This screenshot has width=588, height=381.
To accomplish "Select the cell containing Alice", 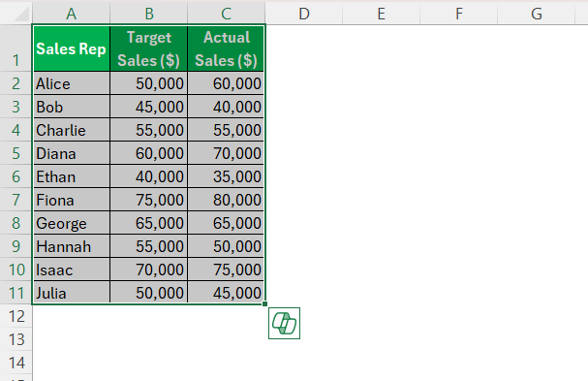I will [72, 83].
